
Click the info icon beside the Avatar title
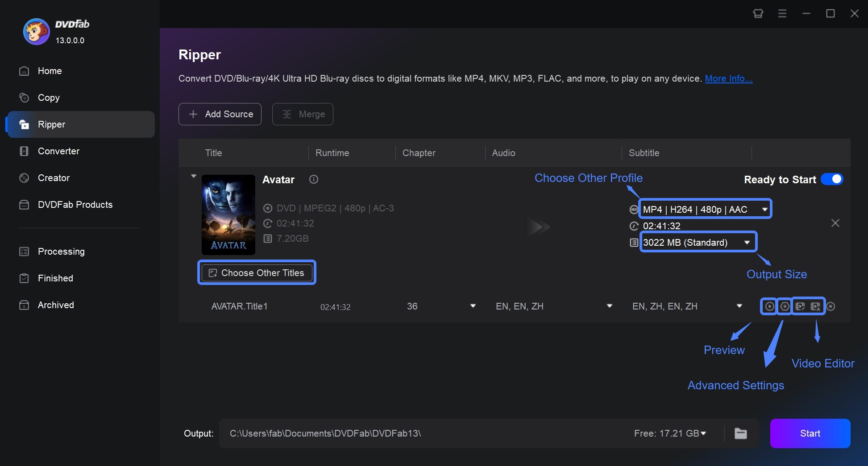[313, 179]
